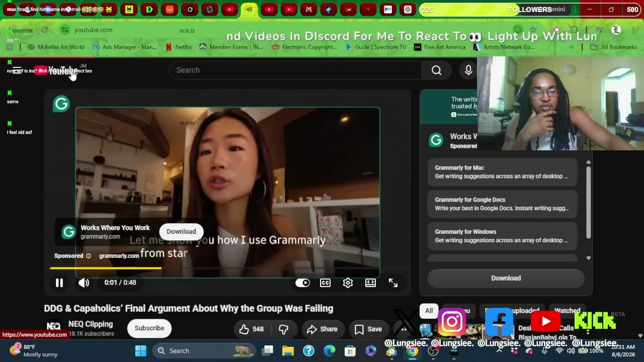
Task: Open Get Help app on taskbar
Action: (x=308, y=351)
